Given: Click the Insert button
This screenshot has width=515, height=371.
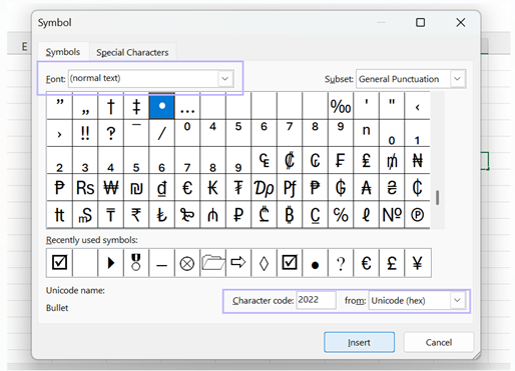Looking at the screenshot, I should (x=359, y=342).
